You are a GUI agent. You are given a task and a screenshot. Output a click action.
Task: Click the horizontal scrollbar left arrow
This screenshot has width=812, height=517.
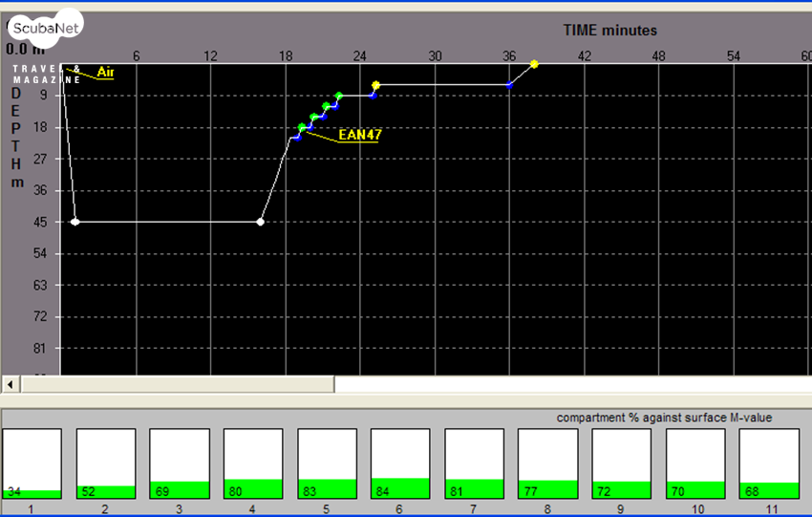[11, 384]
